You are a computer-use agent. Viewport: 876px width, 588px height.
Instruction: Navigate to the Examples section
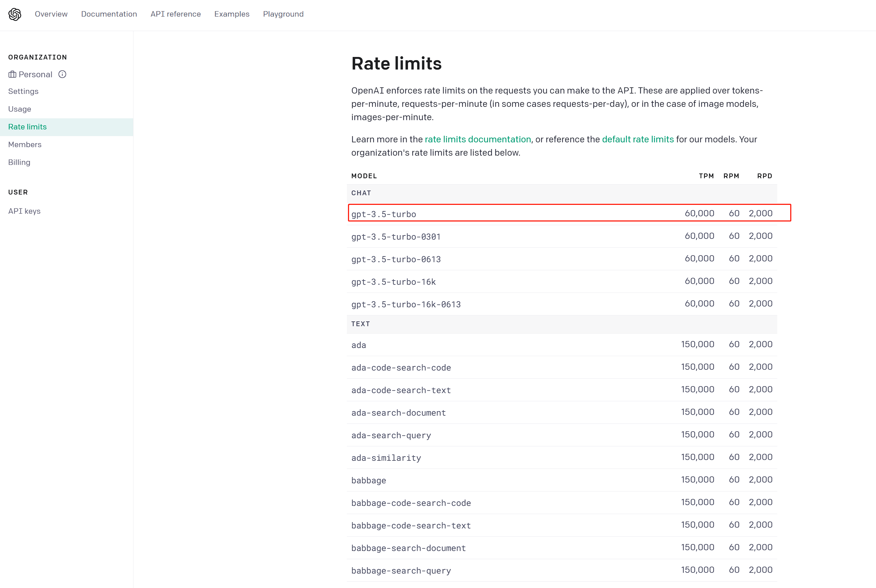(x=231, y=14)
